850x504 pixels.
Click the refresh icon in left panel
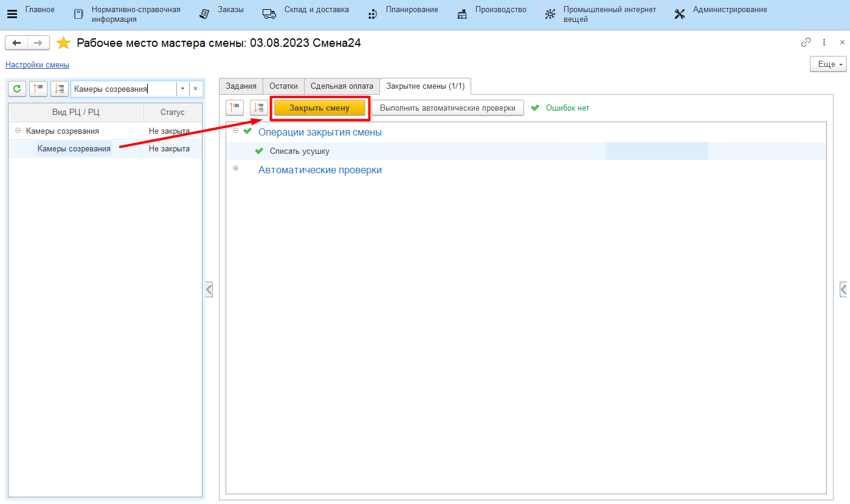17,89
